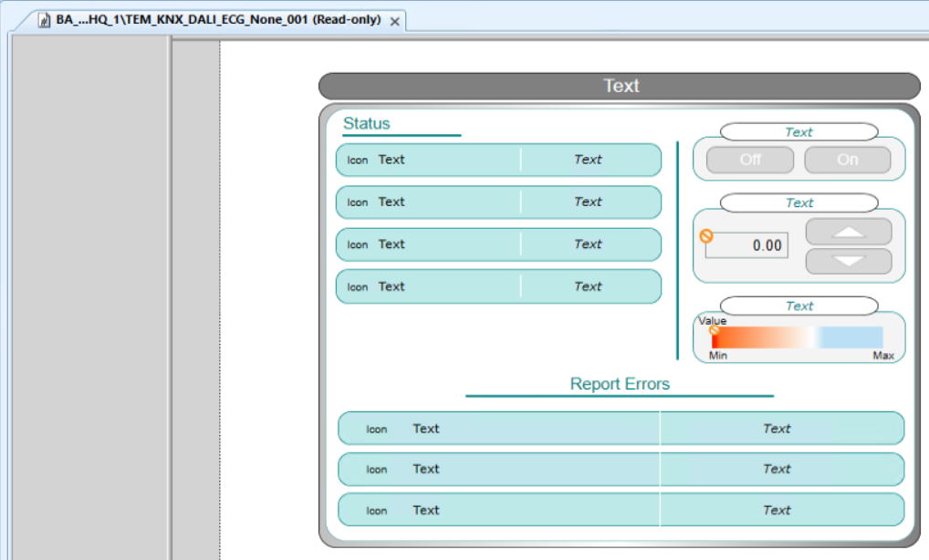Image resolution: width=929 pixels, height=560 pixels.
Task: Click the orange-to-blue gradient value slider
Action: coord(797,337)
